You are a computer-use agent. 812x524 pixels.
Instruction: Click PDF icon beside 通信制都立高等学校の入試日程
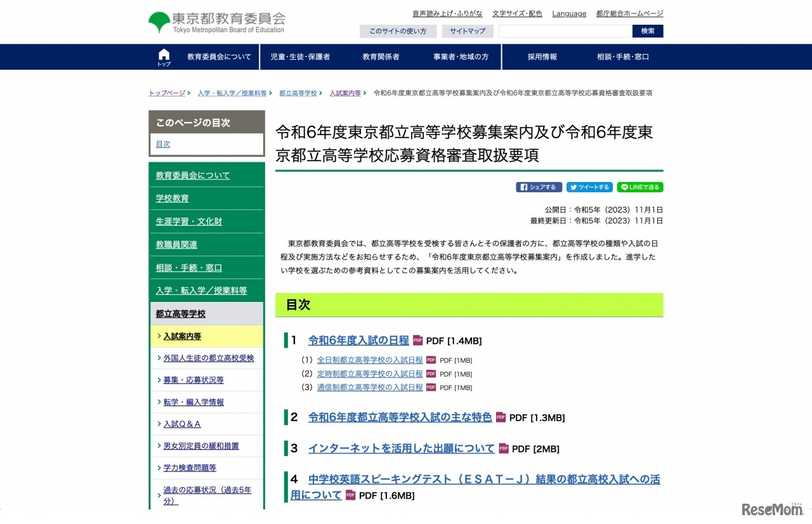pos(431,387)
